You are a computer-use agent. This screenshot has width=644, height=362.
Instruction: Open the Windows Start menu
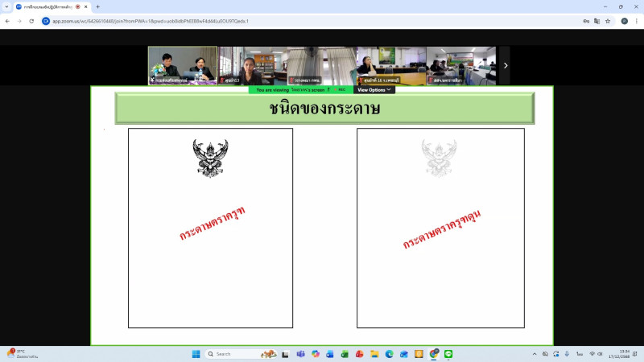pos(195,354)
